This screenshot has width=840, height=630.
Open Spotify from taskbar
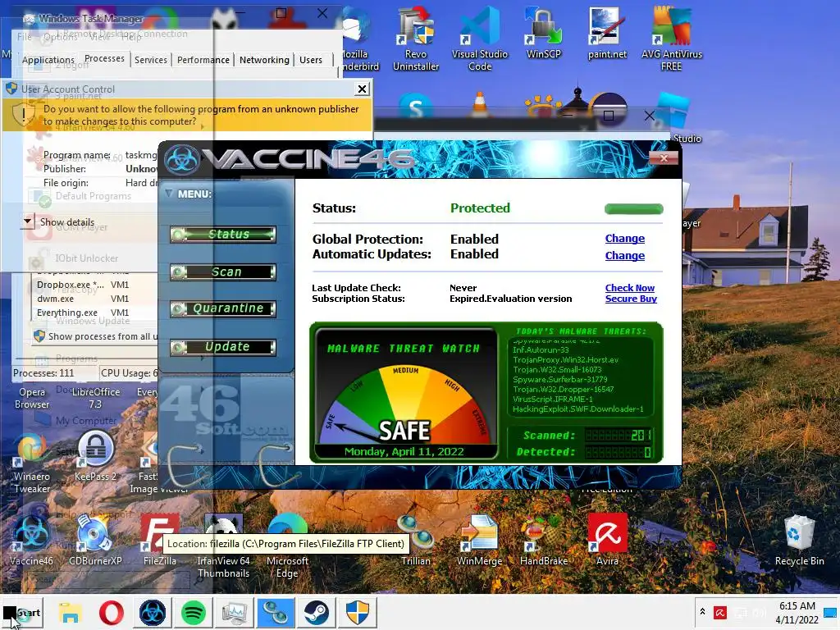click(194, 612)
